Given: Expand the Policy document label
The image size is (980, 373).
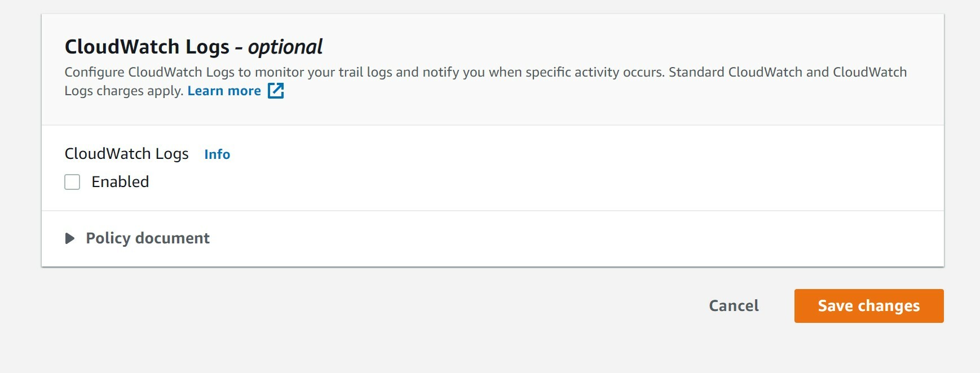Looking at the screenshot, I should (x=148, y=238).
